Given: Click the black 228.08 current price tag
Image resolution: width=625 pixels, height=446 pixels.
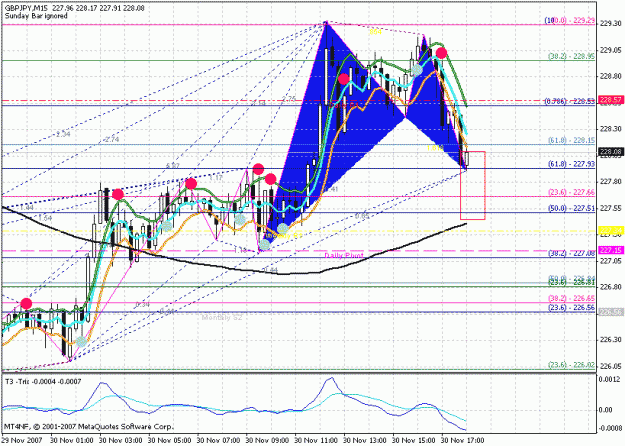Looking at the screenshot, I should [x=609, y=151].
